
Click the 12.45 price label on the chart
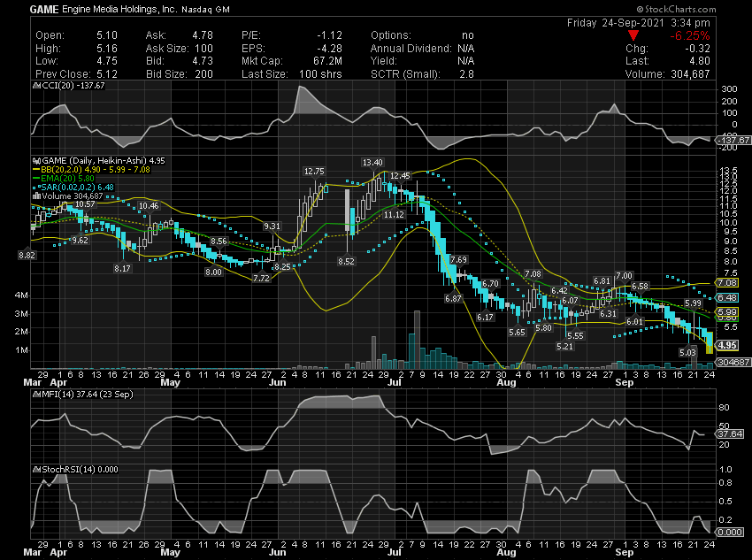pyautogui.click(x=400, y=176)
